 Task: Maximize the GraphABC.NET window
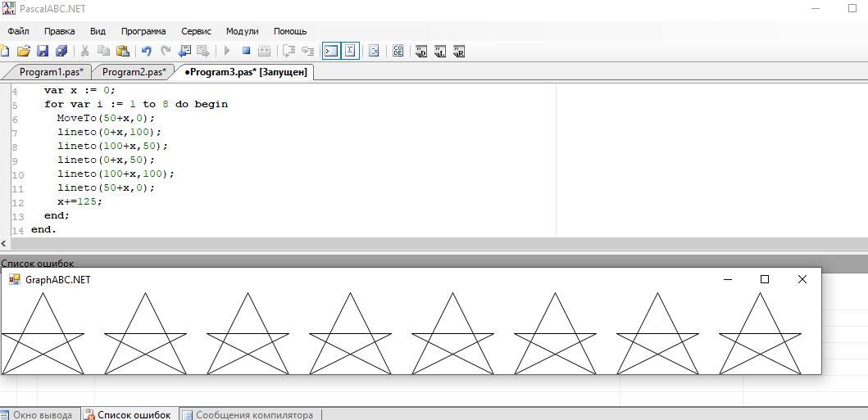tap(765, 280)
